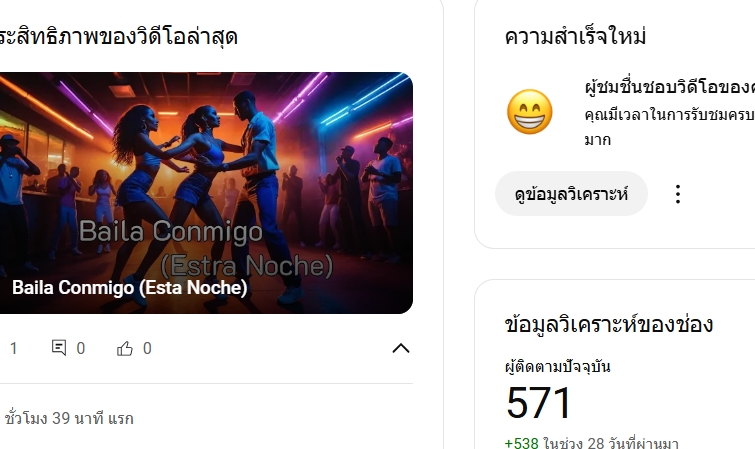The image size is (755, 449).
Task: Click the ผู้ชมชื่นชอบวิดีโอ achievement title
Action: [x=669, y=87]
